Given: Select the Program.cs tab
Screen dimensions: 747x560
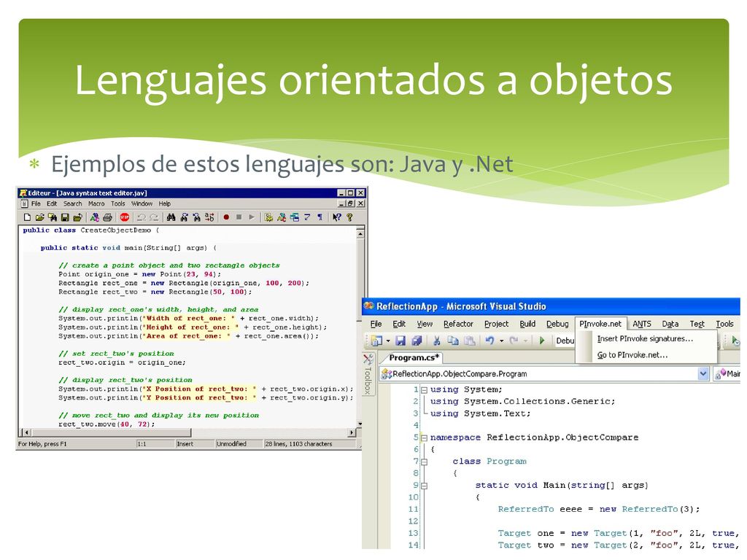Looking at the screenshot, I should [414, 357].
